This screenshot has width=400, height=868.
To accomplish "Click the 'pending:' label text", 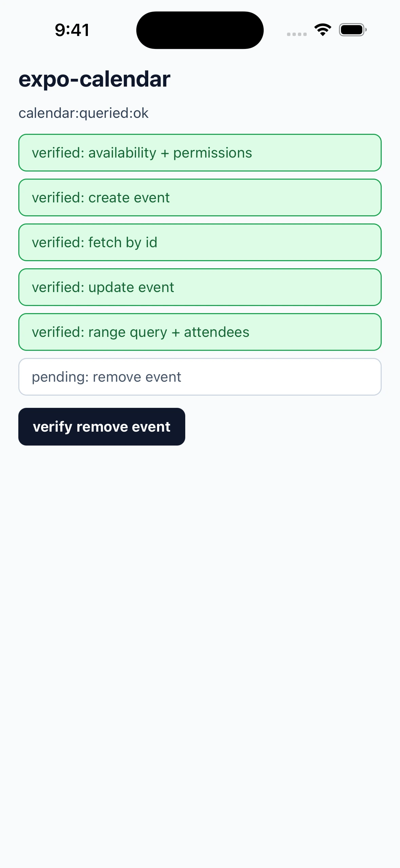I will tap(60, 378).
